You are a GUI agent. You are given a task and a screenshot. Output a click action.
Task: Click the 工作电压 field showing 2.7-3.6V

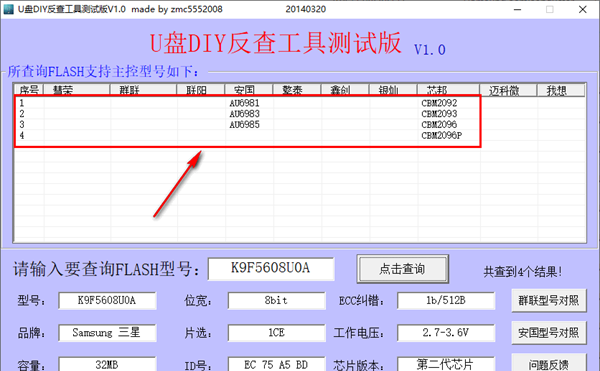pos(446,333)
